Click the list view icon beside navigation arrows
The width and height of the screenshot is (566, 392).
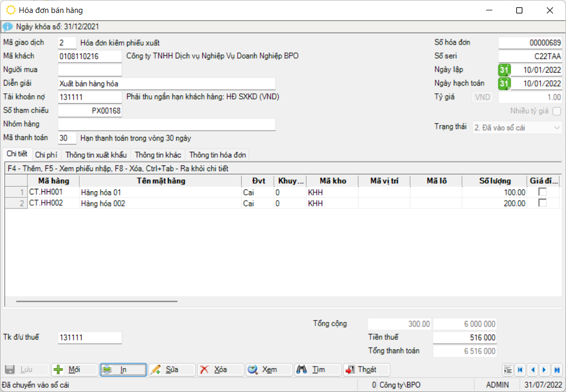tap(508, 370)
